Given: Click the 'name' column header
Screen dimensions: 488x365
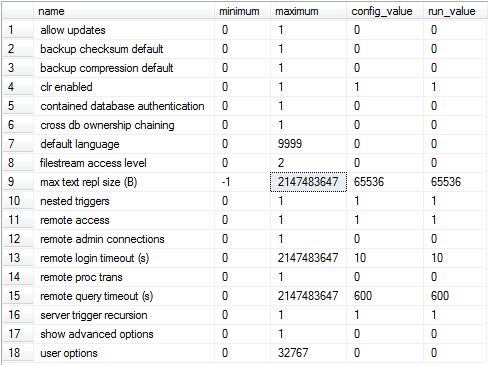Looking at the screenshot, I should (124, 11).
